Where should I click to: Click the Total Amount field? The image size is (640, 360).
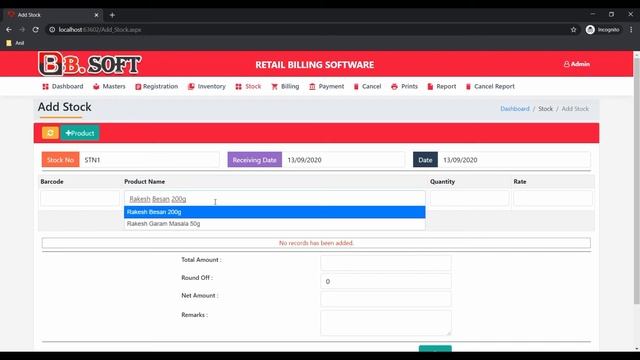coord(386,263)
